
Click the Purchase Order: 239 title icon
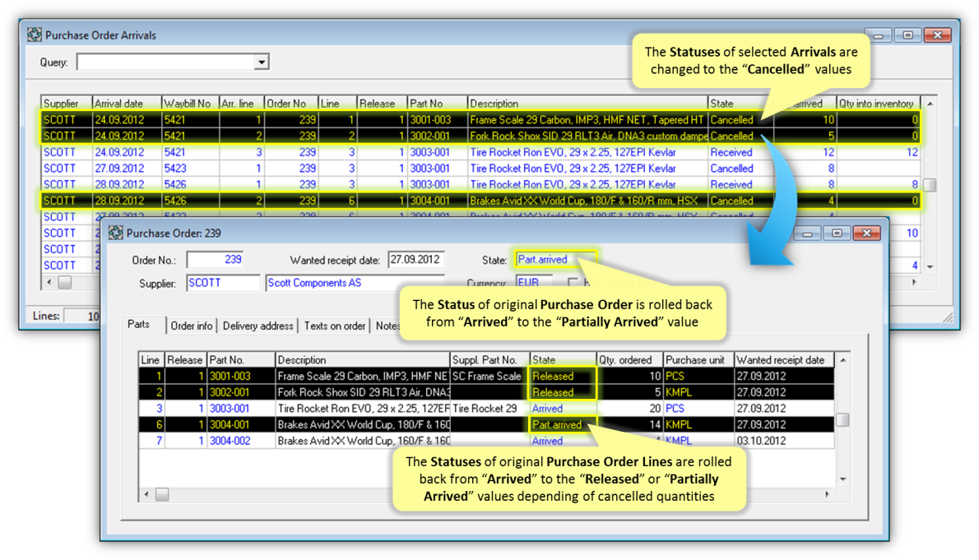[115, 233]
